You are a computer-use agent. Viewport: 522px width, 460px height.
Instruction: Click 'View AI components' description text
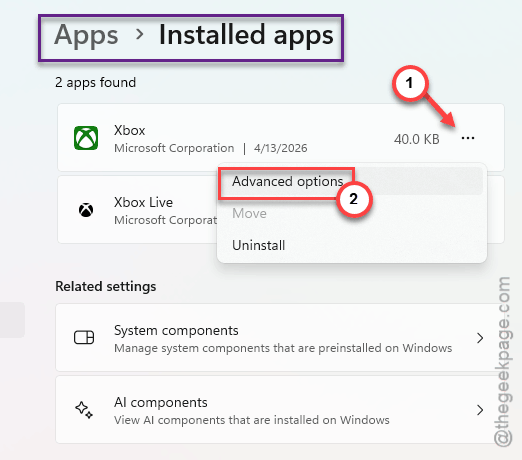[252, 420]
